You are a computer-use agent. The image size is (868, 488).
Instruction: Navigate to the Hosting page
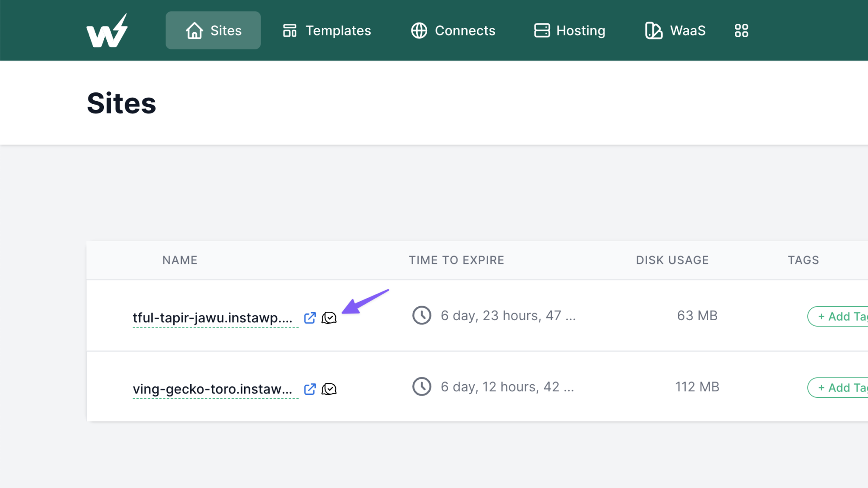pos(570,30)
